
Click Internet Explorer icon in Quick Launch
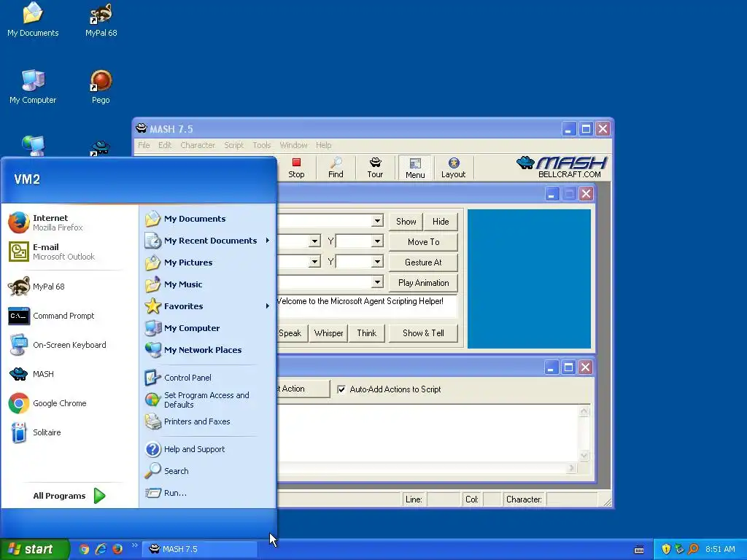tap(101, 549)
